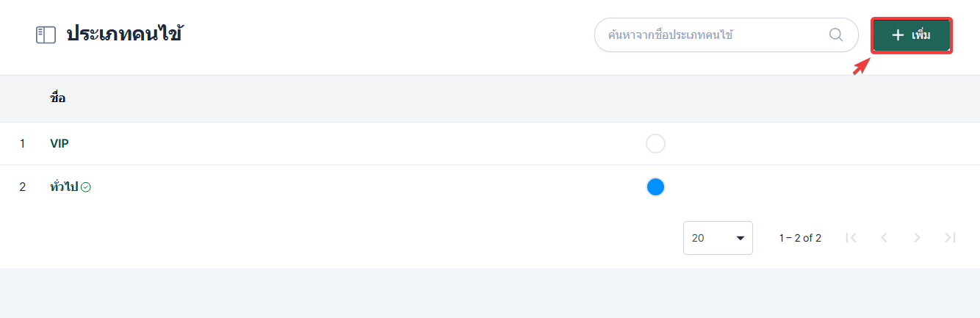This screenshot has height=318, width=980.
Task: Open the VIP patient type
Action: click(x=60, y=144)
